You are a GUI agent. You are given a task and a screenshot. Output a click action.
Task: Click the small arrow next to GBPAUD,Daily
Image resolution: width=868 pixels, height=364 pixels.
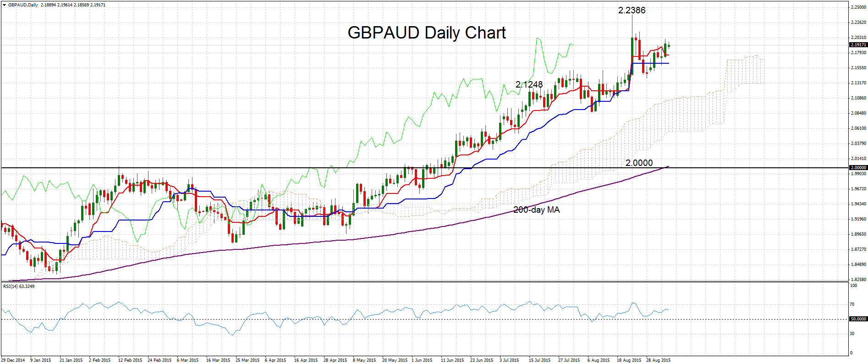click(x=4, y=5)
